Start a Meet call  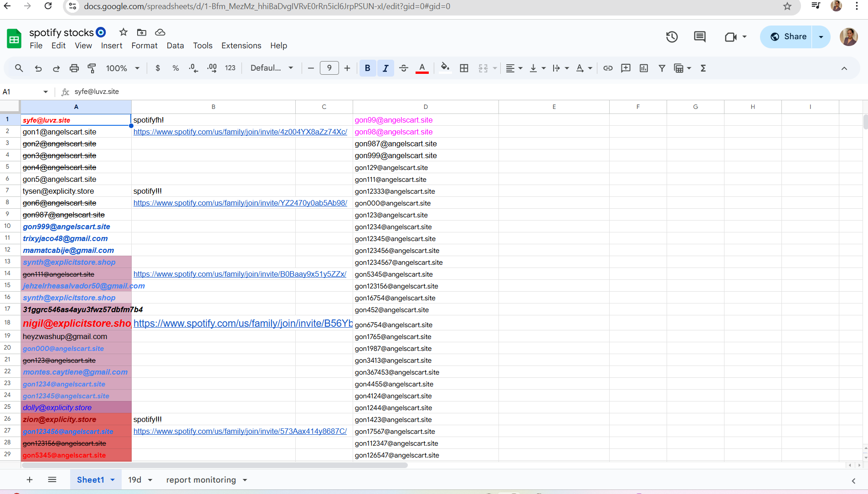click(x=731, y=37)
